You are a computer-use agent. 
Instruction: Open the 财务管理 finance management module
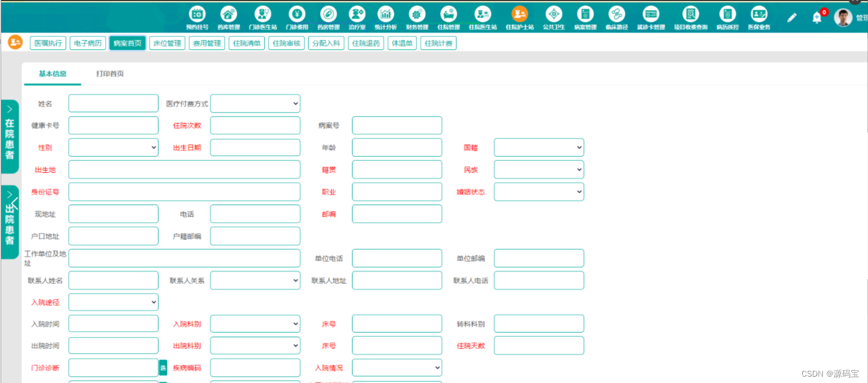416,17
